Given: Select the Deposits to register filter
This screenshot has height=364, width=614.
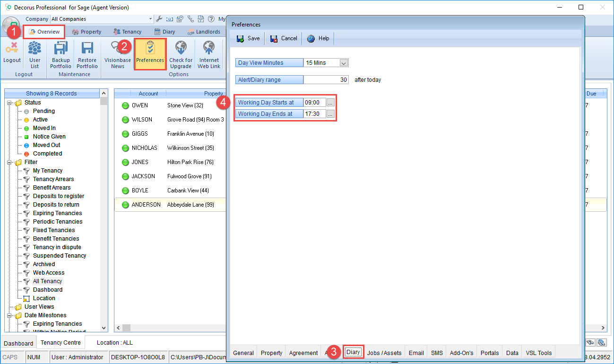Looking at the screenshot, I should tap(59, 196).
